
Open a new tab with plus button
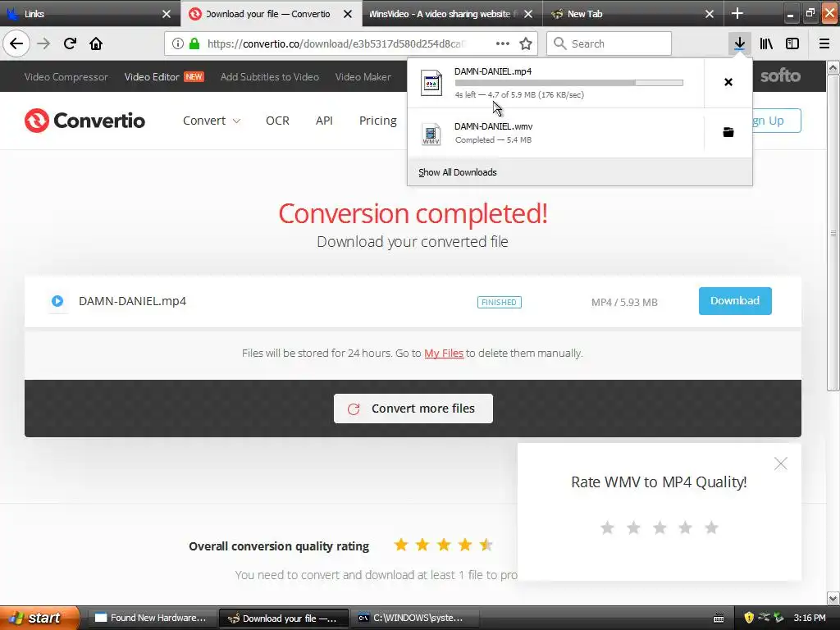tap(737, 13)
